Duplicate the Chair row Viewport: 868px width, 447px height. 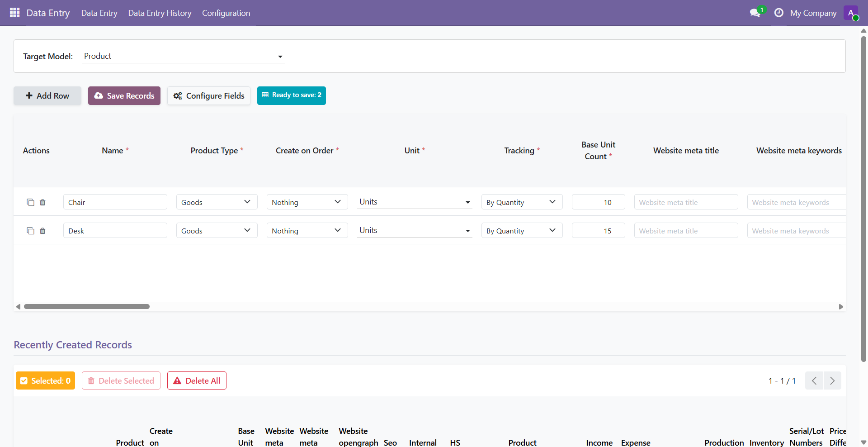[30, 202]
